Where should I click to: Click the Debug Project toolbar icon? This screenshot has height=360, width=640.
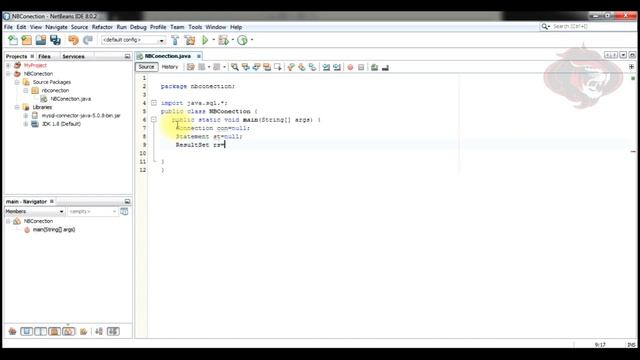[x=223, y=40]
